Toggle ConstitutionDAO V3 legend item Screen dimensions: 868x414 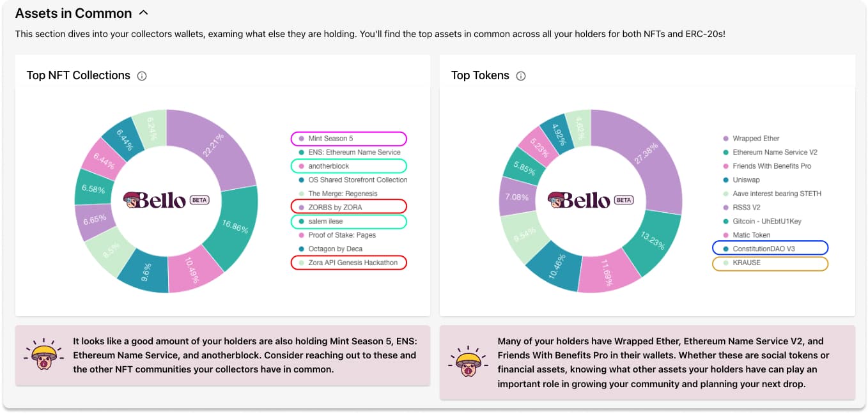click(x=770, y=249)
